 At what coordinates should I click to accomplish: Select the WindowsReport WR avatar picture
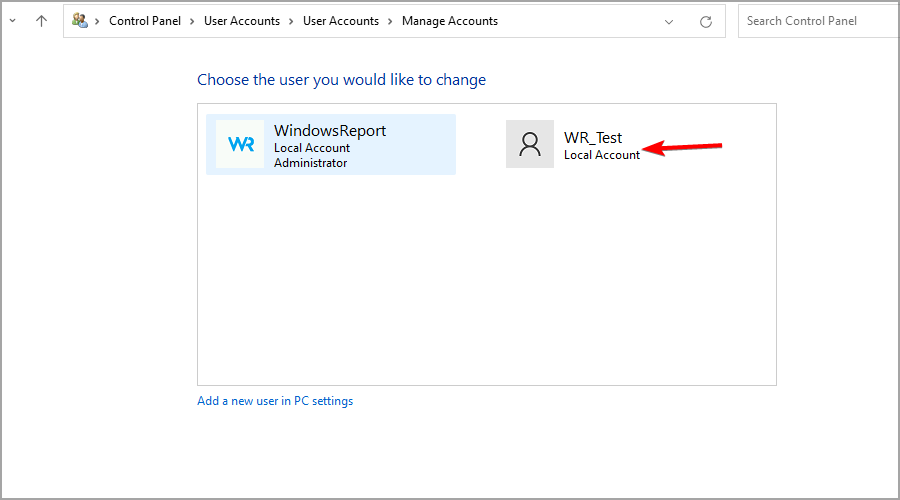240,144
